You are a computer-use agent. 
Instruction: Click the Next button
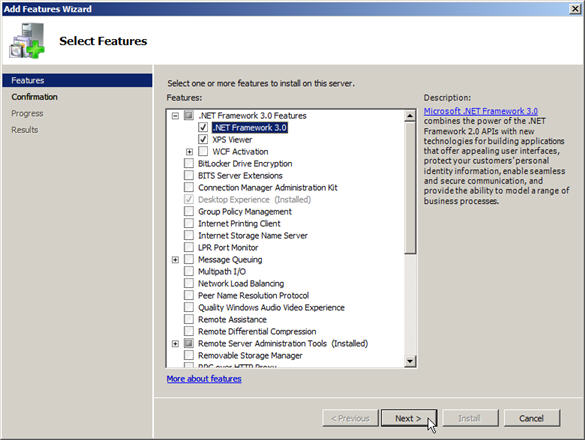coord(408,418)
